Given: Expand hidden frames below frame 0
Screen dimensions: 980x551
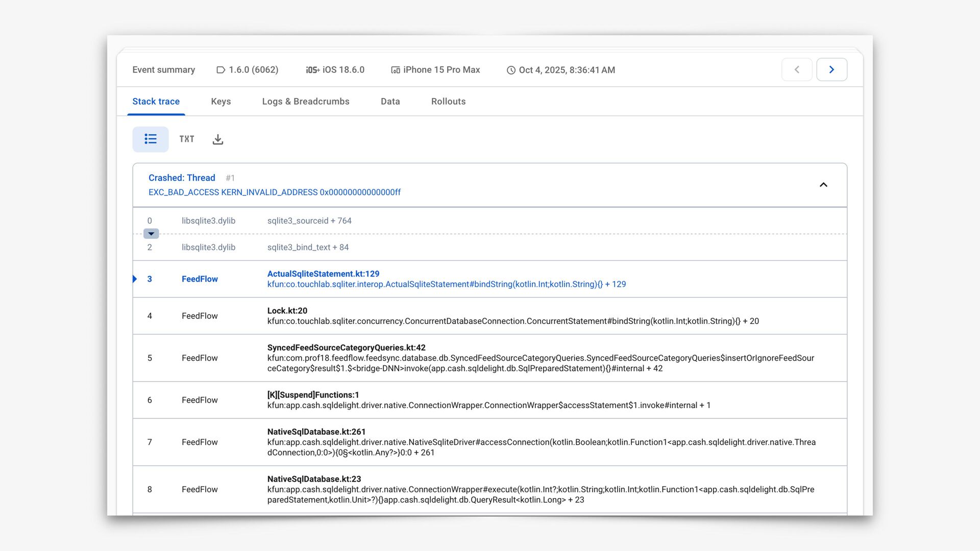Looking at the screenshot, I should (x=151, y=234).
